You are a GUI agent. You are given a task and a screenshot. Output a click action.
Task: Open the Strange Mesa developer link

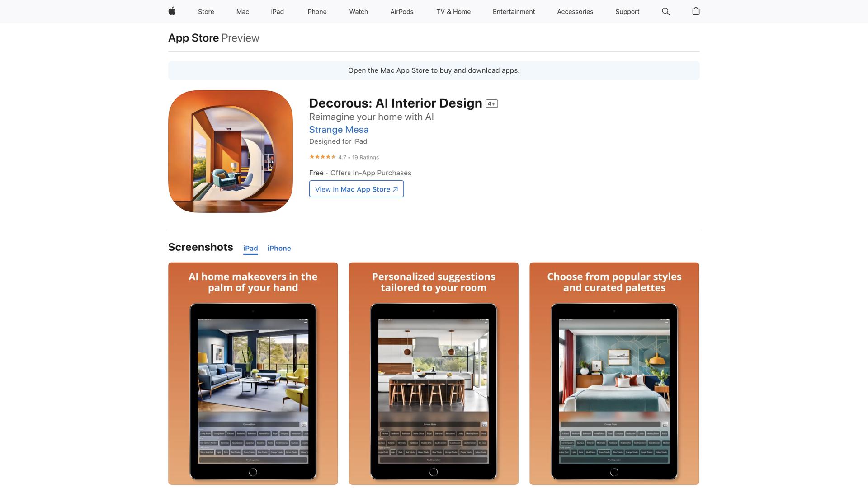(339, 130)
